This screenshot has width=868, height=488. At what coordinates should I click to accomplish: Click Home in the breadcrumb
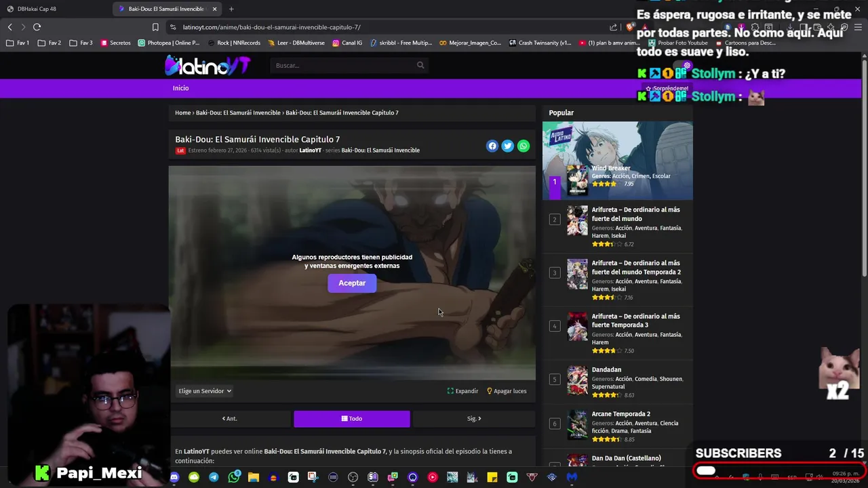[182, 113]
